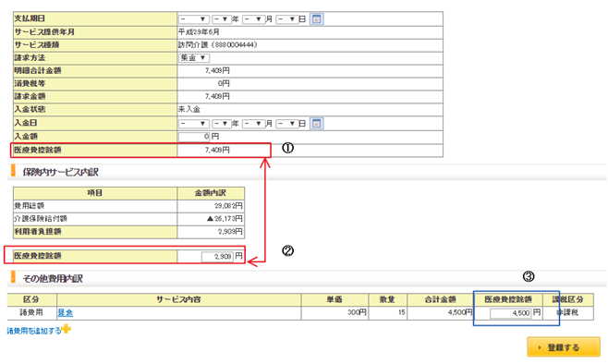
Task: Click the 諸費用 cell in 昼食 row
Action: [31, 312]
